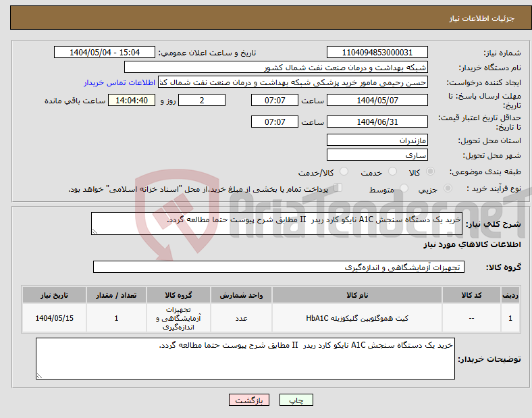The width and height of the screenshot is (532, 418).
Task: Click the quantity cell showing 1
Action: 116,318
